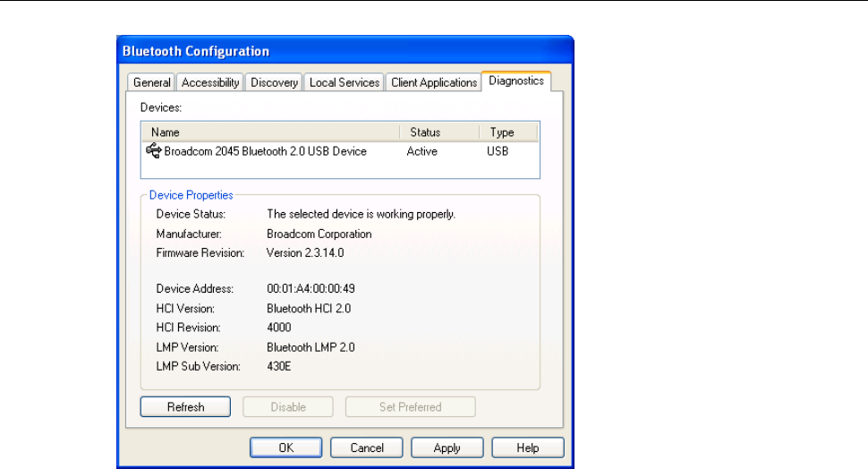Click the USB type cell
This screenshot has width=868, height=469.
[498, 151]
